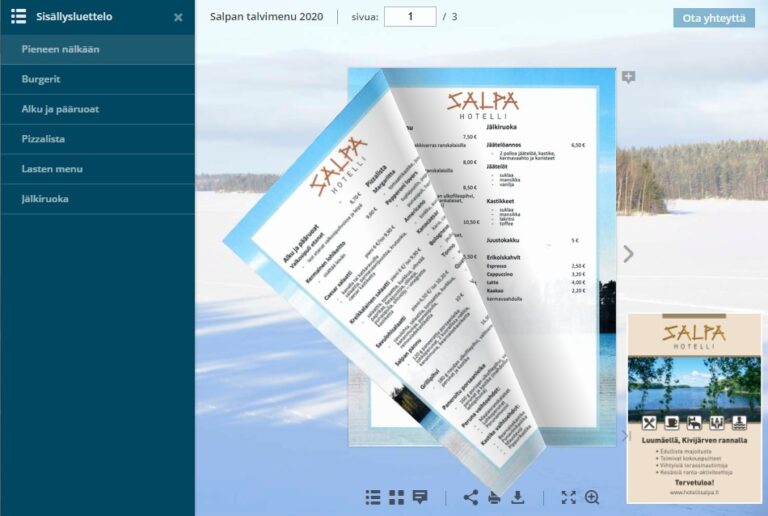Image resolution: width=768 pixels, height=516 pixels.
Task: Click the page number input field
Action: [410, 17]
